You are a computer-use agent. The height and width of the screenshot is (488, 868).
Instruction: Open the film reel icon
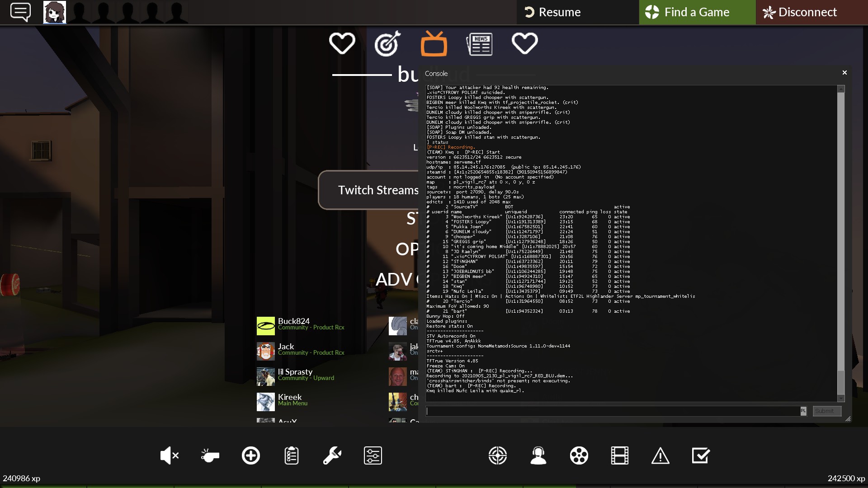coord(579,455)
